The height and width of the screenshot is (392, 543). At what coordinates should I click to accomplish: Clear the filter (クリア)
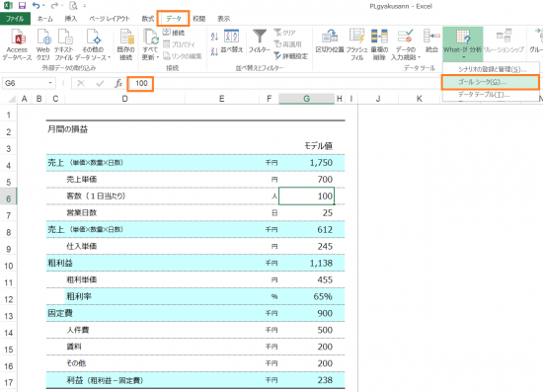pyautogui.click(x=284, y=33)
